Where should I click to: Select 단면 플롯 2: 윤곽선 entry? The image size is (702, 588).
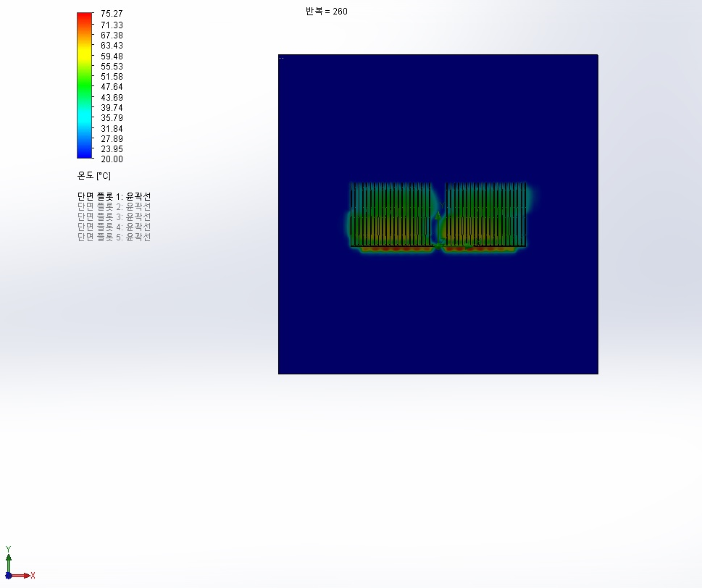[x=114, y=206]
